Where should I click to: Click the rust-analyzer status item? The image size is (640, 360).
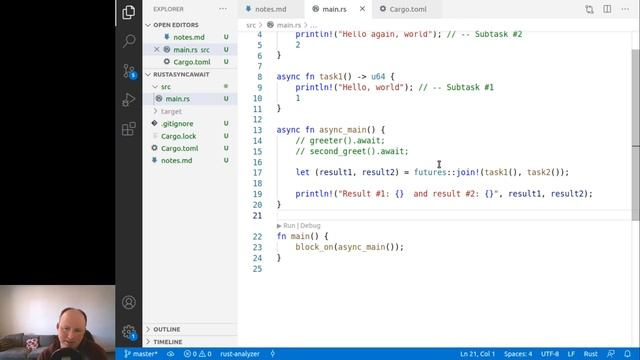pyautogui.click(x=240, y=354)
